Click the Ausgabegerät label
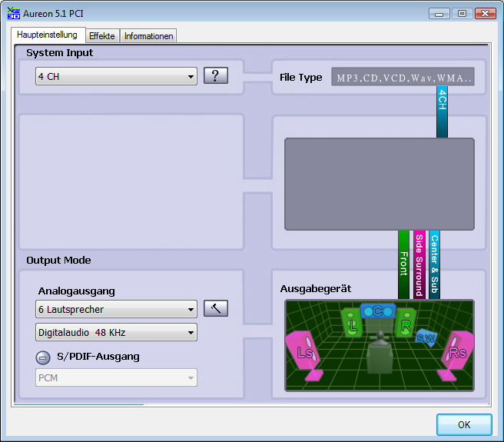The width and height of the screenshot is (504, 442). [316, 288]
